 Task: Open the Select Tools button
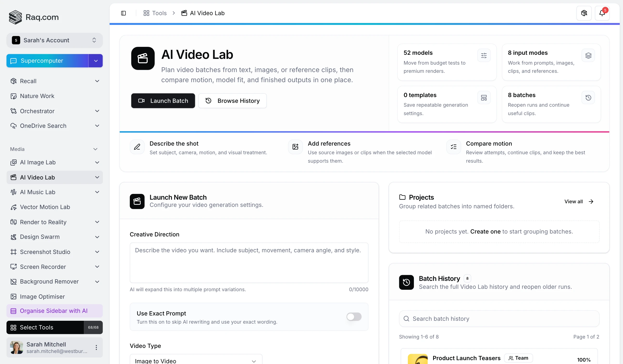coord(45,327)
